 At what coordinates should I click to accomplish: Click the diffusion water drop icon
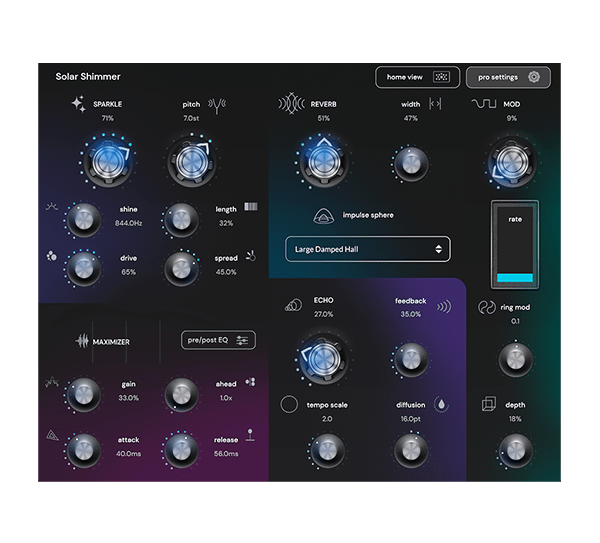tap(441, 405)
